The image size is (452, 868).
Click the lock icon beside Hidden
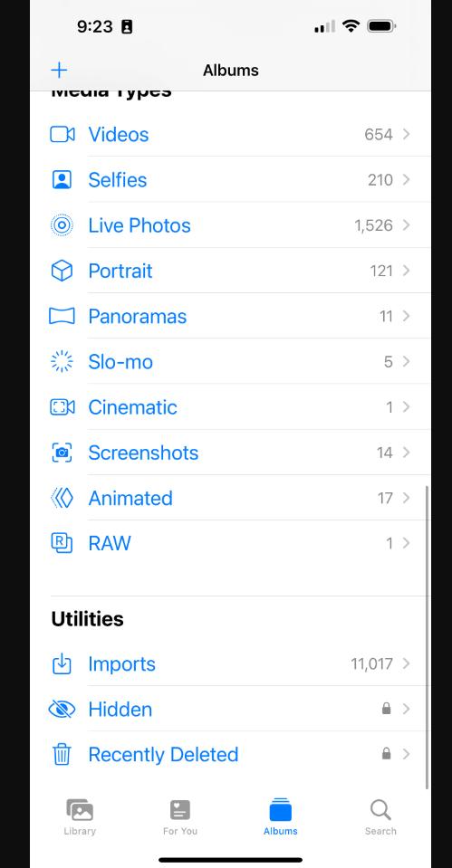click(387, 709)
